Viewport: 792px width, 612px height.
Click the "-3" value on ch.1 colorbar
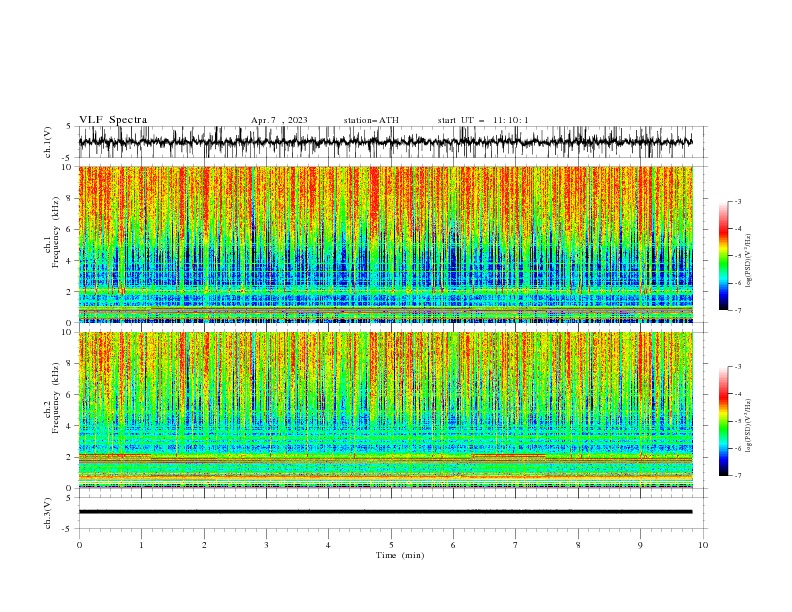click(x=738, y=201)
